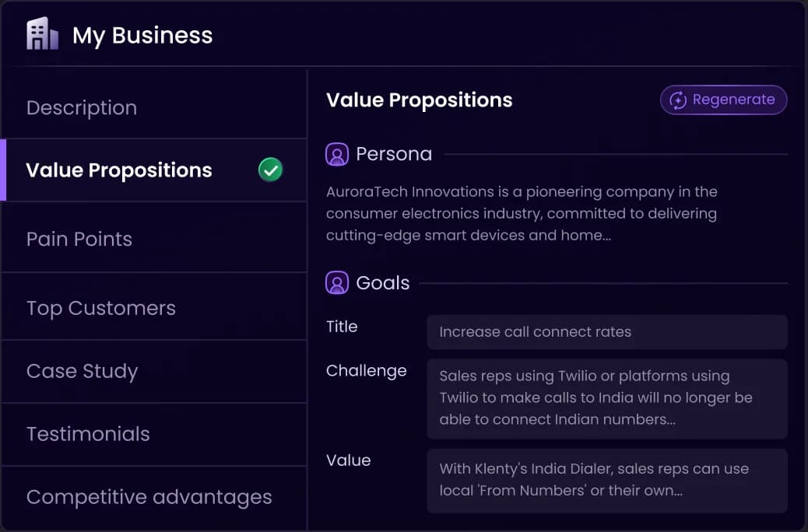Open Competitive advantages in sidebar
Image resolution: width=808 pixels, height=532 pixels.
pyautogui.click(x=153, y=497)
